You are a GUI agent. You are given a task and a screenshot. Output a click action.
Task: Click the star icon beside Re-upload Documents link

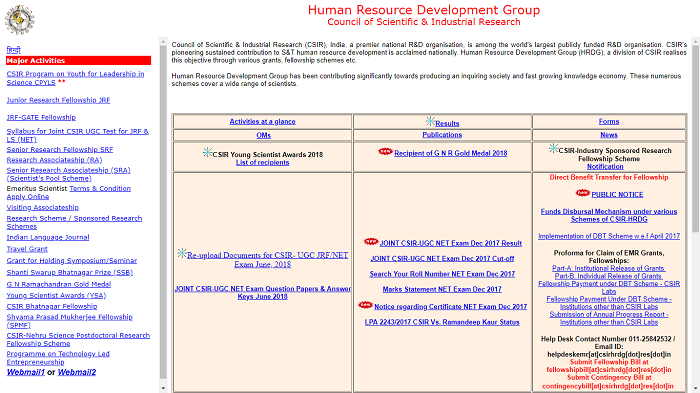[182, 253]
